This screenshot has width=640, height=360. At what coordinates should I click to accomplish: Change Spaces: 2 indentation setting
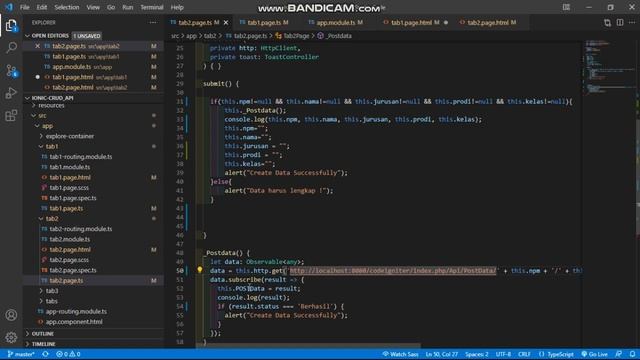point(477,354)
